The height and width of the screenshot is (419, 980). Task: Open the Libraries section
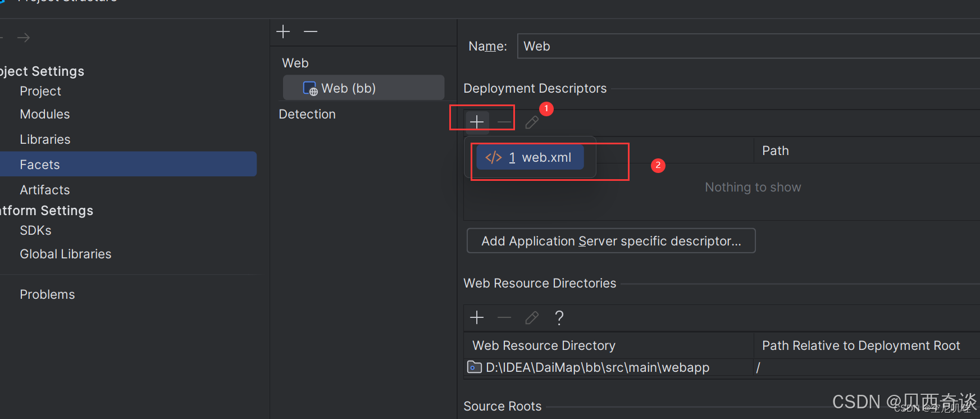45,139
